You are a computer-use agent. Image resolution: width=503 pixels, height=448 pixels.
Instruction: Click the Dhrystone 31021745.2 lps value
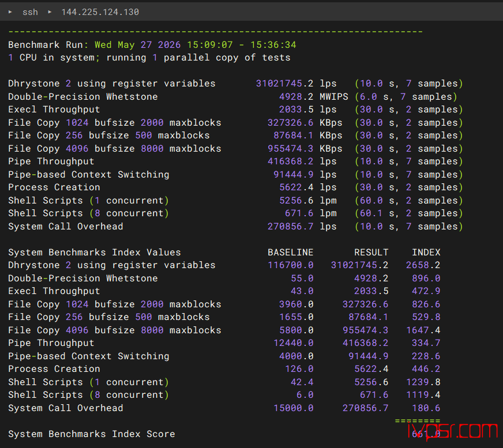click(296, 84)
